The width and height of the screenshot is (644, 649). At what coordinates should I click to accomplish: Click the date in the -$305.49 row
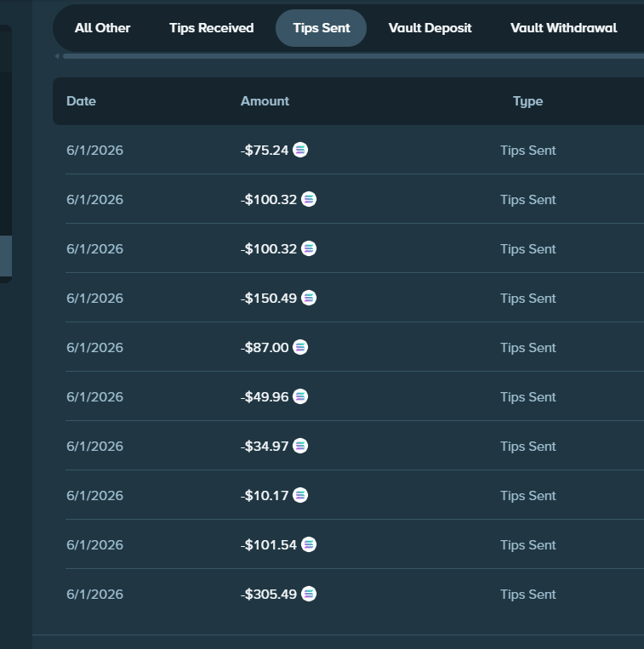(x=94, y=595)
